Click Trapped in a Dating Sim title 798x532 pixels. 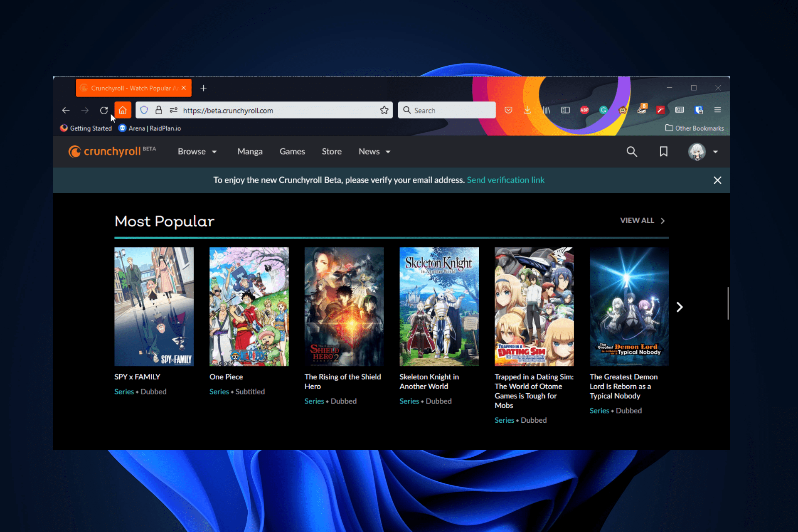coord(534,391)
